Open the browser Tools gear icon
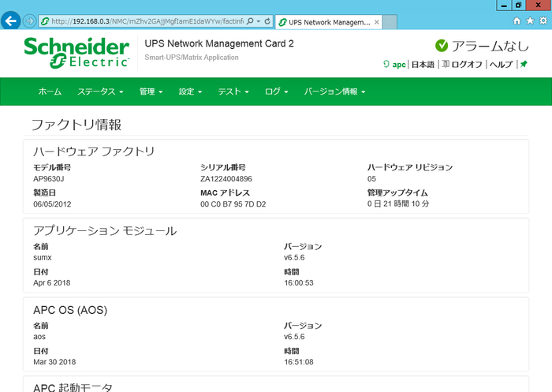The width and height of the screenshot is (552, 392). pyautogui.click(x=543, y=21)
